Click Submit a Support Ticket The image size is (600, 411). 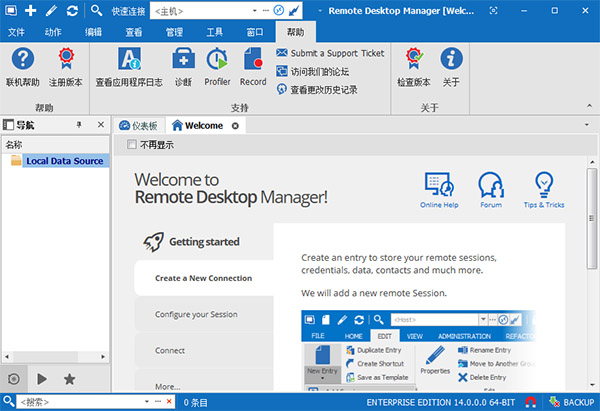pos(330,53)
